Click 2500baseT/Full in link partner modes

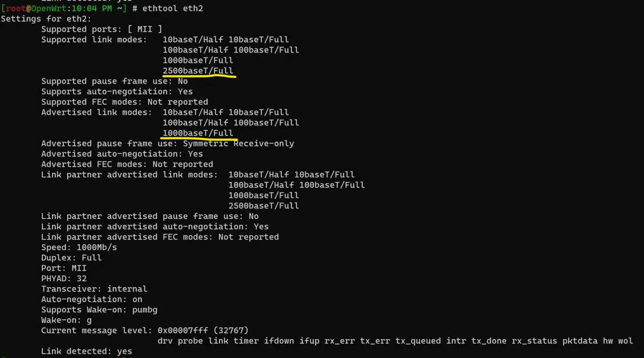click(x=264, y=206)
